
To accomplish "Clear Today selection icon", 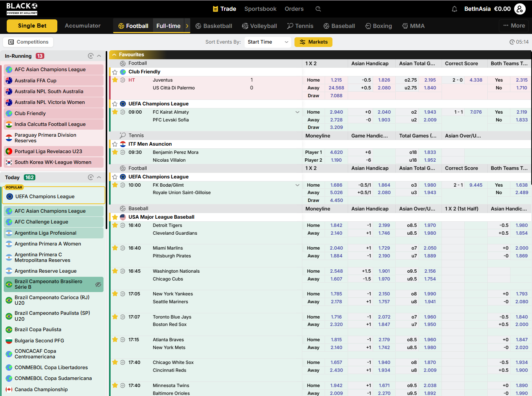I will (x=90, y=177).
